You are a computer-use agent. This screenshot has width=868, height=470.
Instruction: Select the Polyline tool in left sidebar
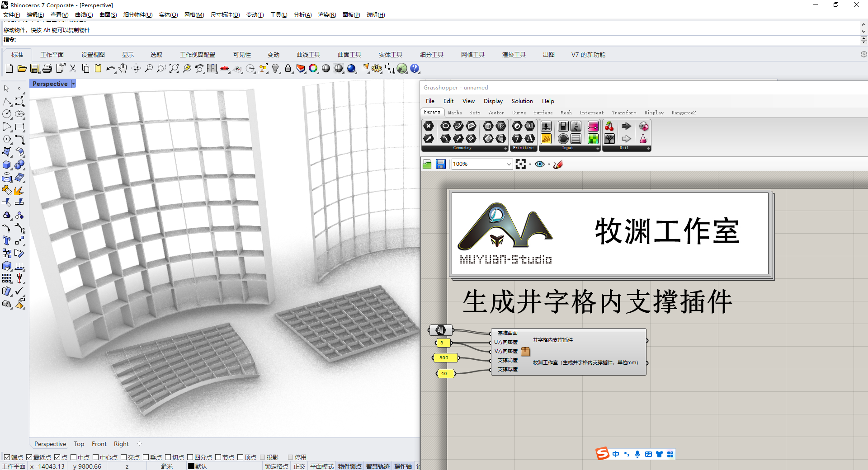[x=7, y=102]
